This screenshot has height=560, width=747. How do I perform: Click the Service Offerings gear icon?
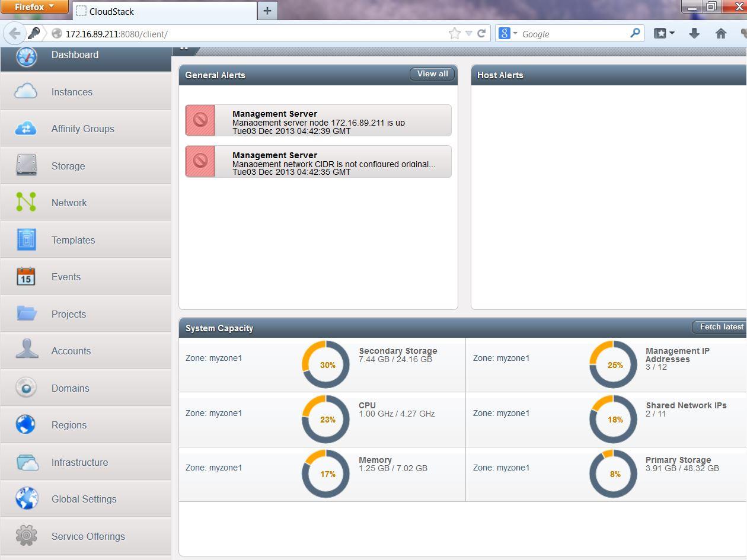click(x=26, y=536)
